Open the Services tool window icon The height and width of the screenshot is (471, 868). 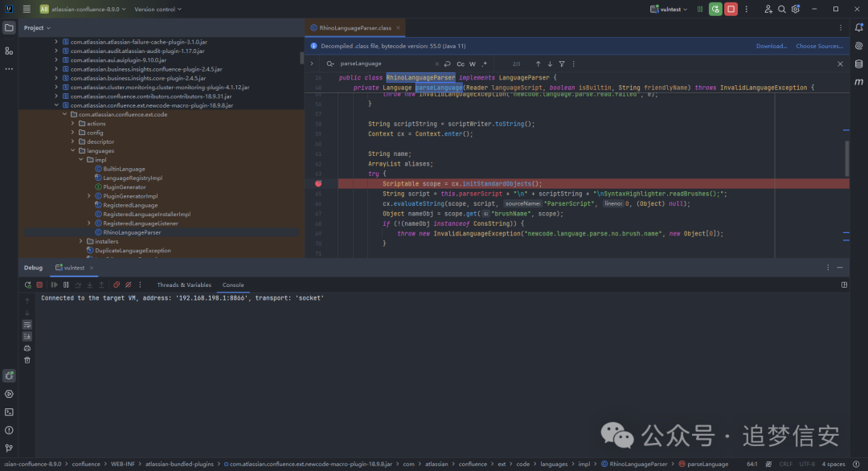click(9, 394)
